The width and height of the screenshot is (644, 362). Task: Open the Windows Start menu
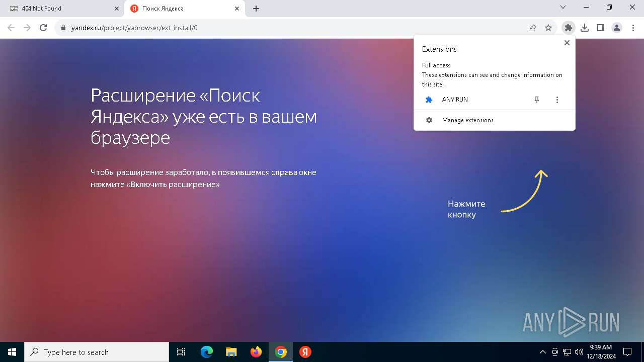click(x=12, y=352)
